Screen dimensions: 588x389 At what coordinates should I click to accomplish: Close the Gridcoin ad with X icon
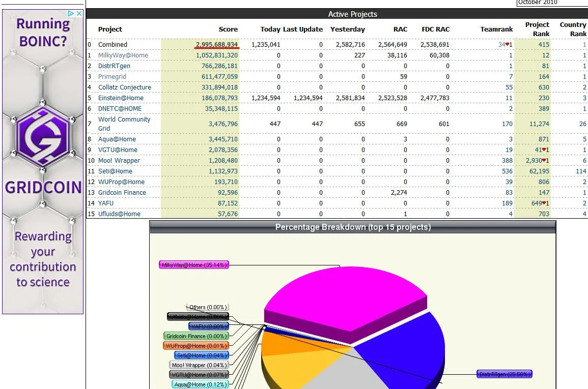click(79, 14)
